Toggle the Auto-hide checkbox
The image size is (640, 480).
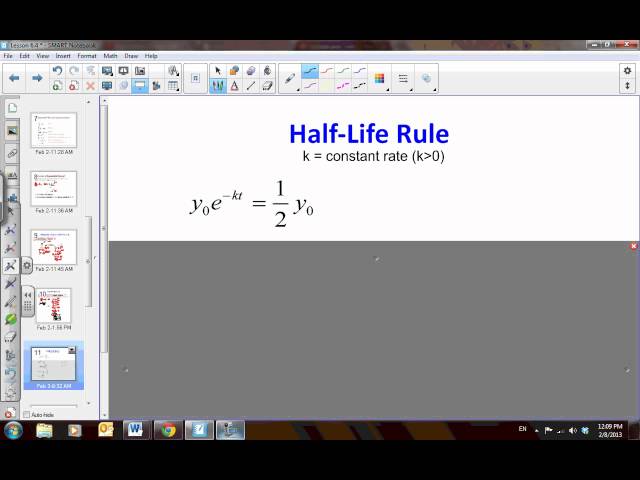pos(27,415)
